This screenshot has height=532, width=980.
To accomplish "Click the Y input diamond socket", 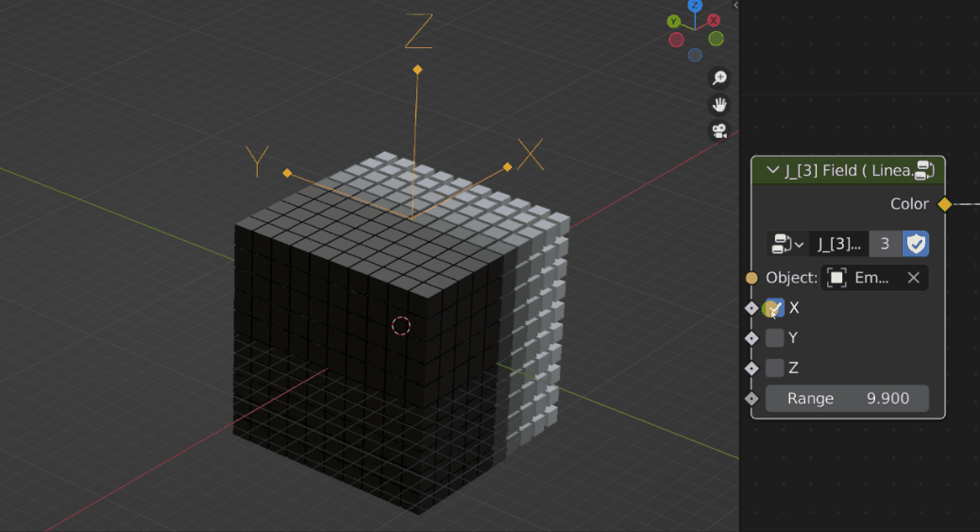I will point(752,338).
